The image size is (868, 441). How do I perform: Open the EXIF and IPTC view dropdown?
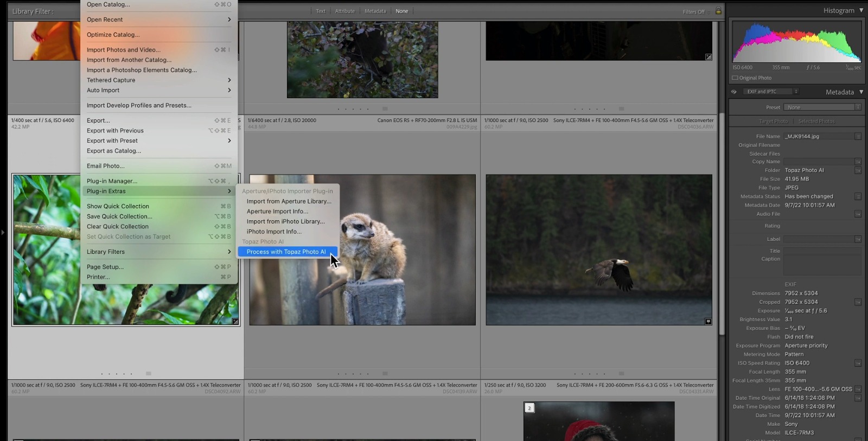770,92
